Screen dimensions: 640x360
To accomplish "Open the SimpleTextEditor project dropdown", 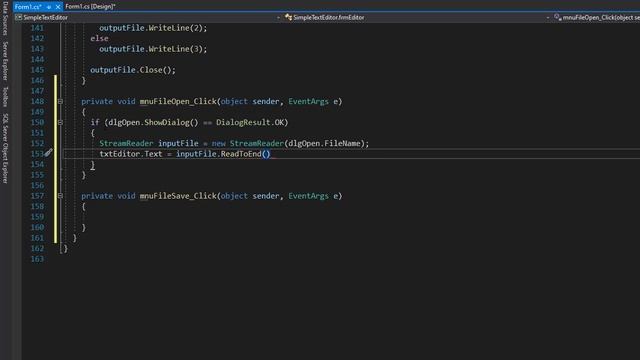I will (x=278, y=18).
